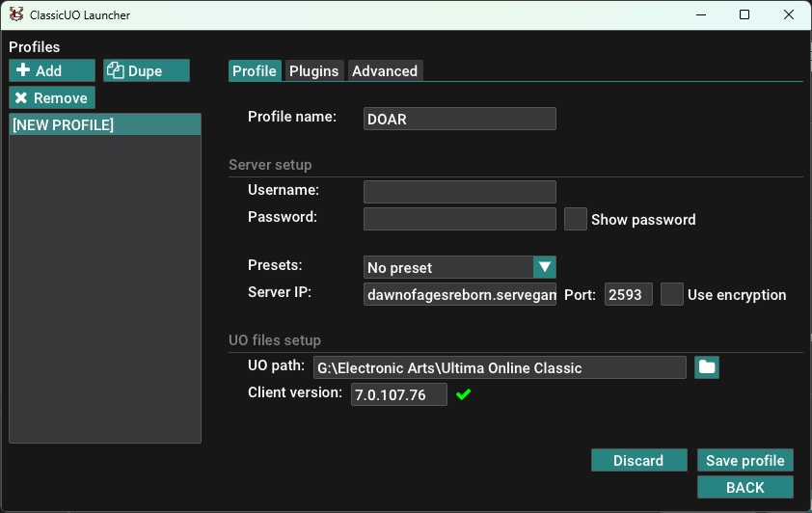Switch to the Plugins tab
Image resolution: width=812 pixels, height=513 pixels.
(x=314, y=70)
